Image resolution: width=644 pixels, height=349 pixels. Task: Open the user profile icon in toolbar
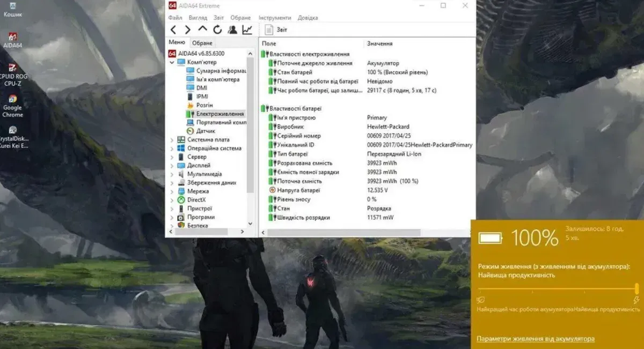(232, 29)
